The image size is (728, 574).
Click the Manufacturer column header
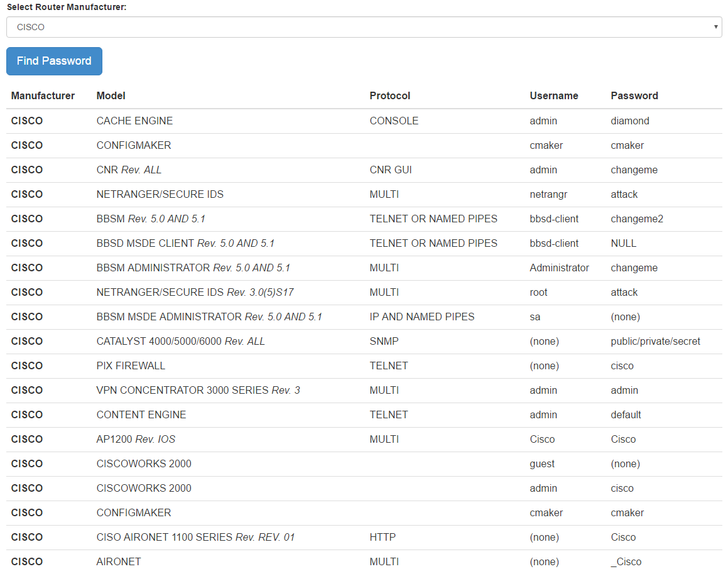pos(43,95)
